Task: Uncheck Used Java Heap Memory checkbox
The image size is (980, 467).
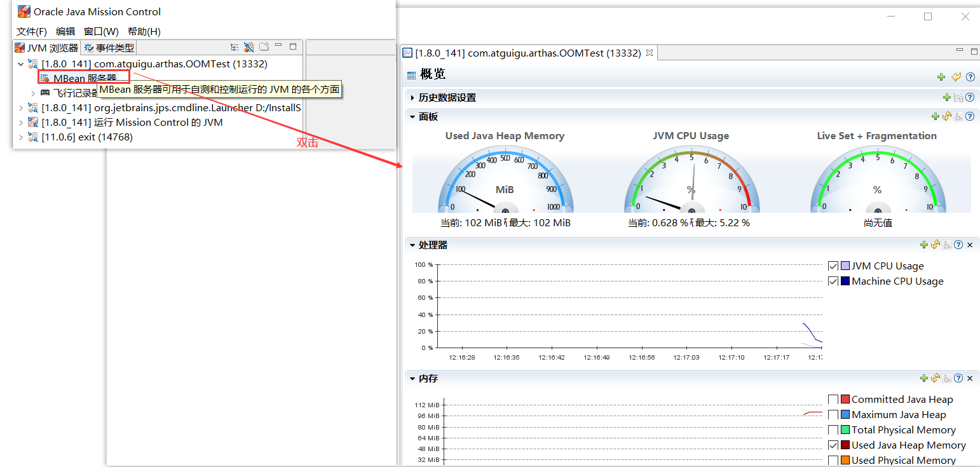Action: coord(833,445)
